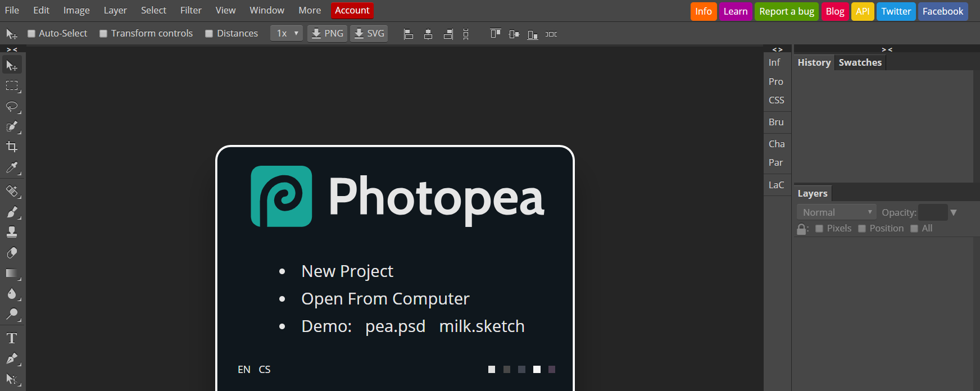980x391 pixels.
Task: Click Align Bottom Edges icon
Action: tap(533, 35)
